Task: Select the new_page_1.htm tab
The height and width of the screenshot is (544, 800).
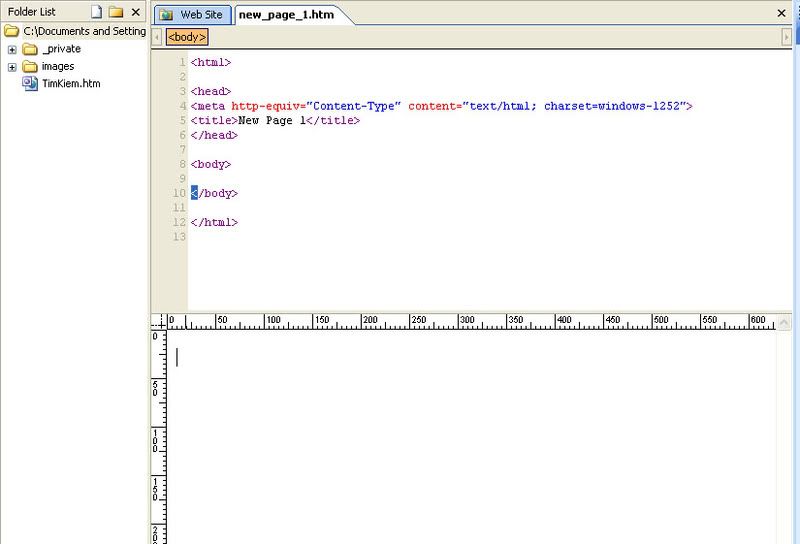Action: [x=287, y=15]
